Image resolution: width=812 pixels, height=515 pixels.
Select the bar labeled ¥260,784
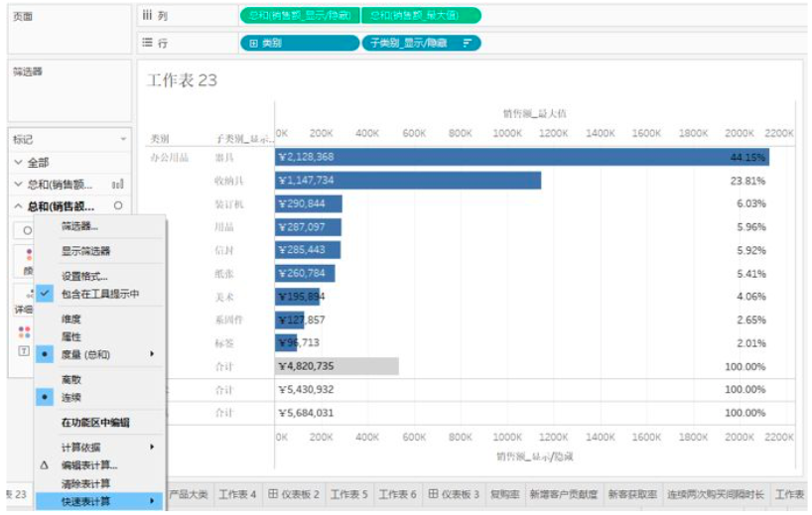(x=305, y=273)
